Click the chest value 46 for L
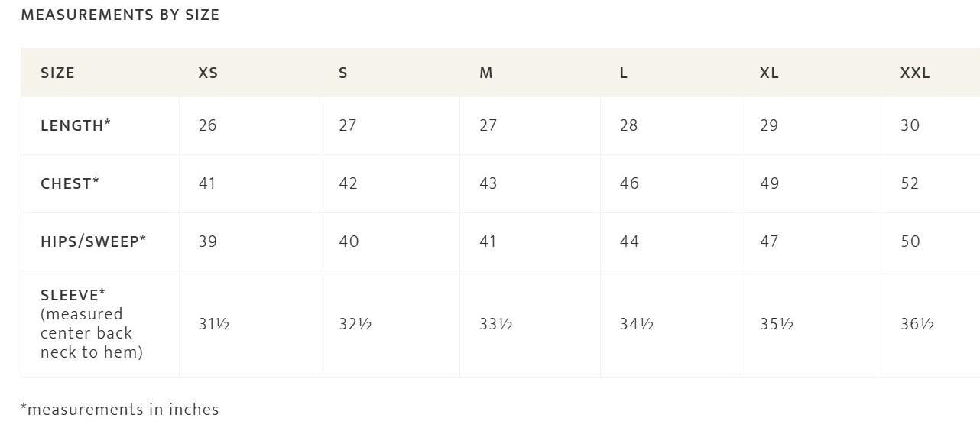980x431 pixels. pos(629,183)
